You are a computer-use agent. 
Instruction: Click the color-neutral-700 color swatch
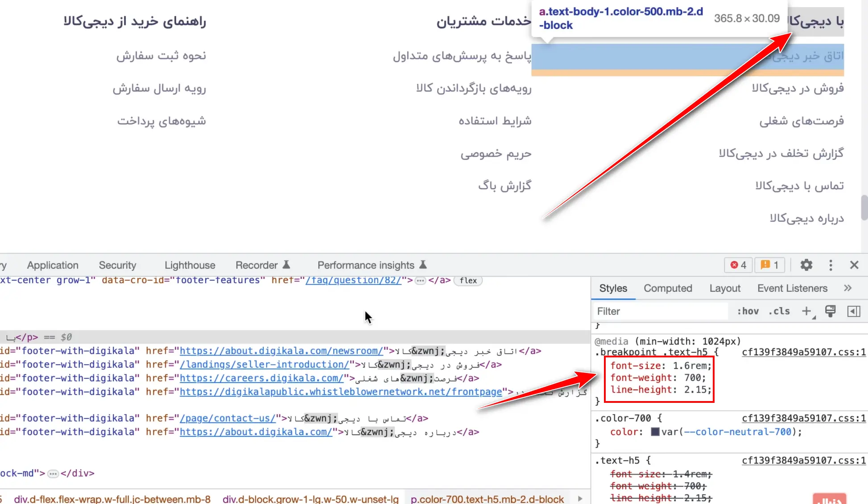click(655, 432)
